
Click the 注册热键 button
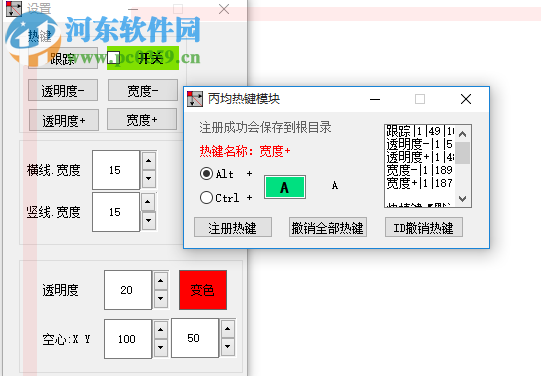pyautogui.click(x=233, y=227)
